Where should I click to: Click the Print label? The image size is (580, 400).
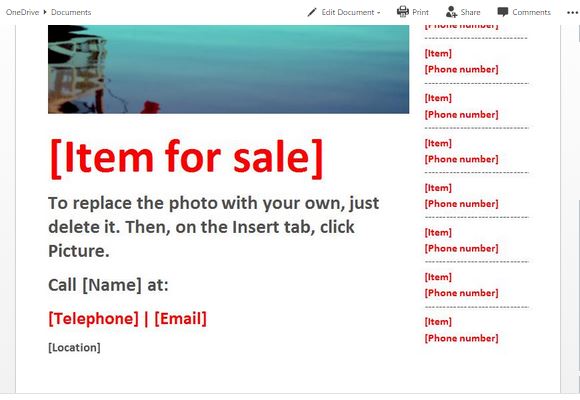(x=420, y=12)
